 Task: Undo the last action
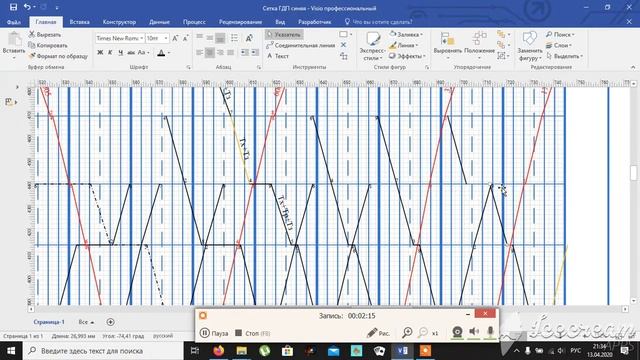tap(27, 7)
